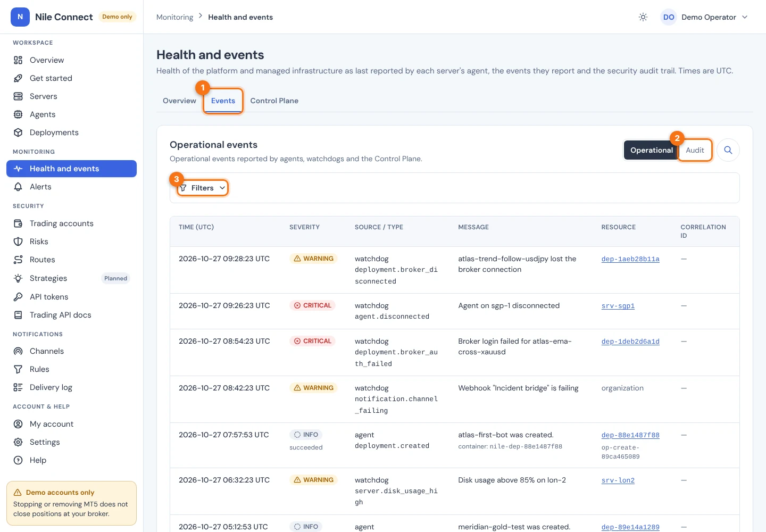Open Strategies in the sidebar
Screen dimensions: 766x532
point(71,278)
